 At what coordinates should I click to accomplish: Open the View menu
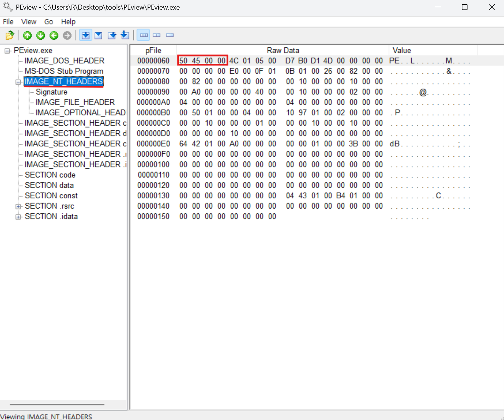(x=29, y=22)
